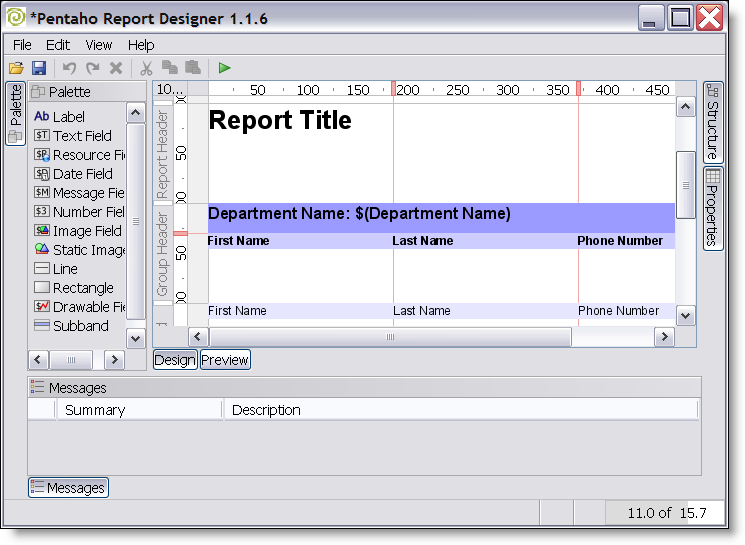The image size is (745, 545).
Task: Click the Description column header in Messages
Action: click(x=461, y=410)
